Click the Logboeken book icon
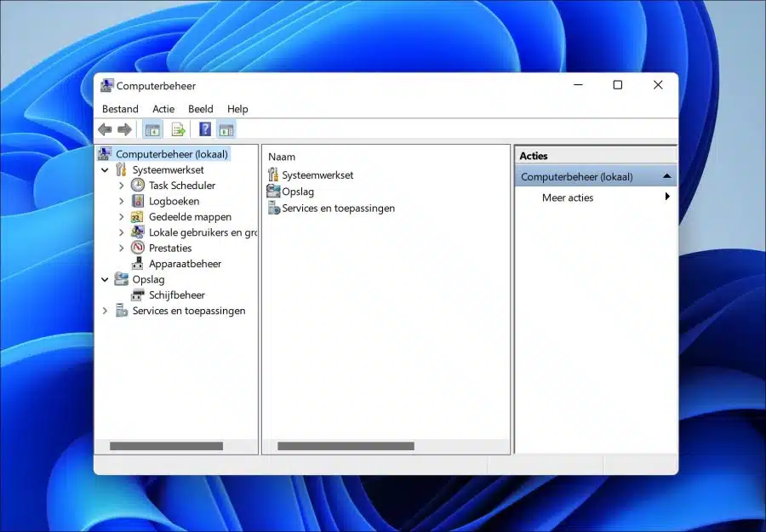This screenshot has width=766, height=532. pyautogui.click(x=138, y=201)
